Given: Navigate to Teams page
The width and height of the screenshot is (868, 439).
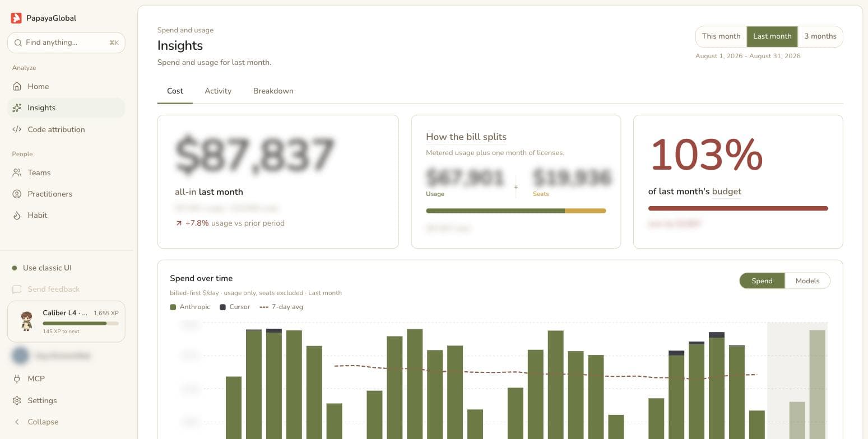Looking at the screenshot, I should 66,172.
